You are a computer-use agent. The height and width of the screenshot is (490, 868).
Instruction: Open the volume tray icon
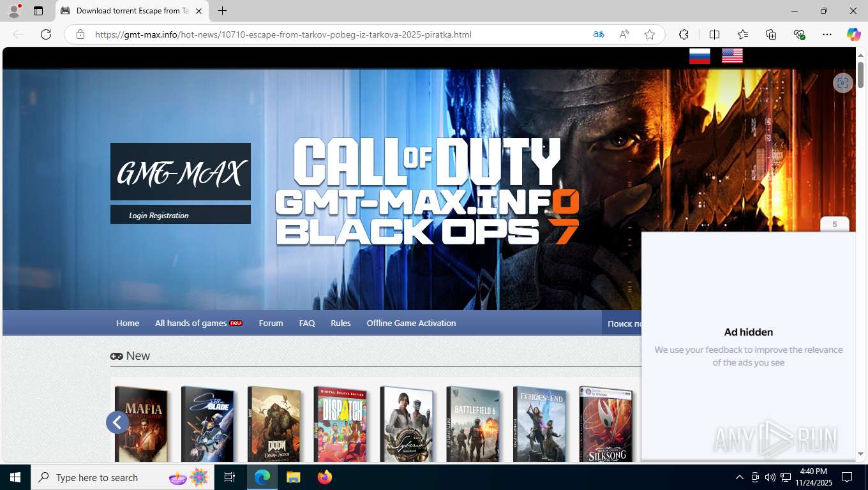tap(770, 477)
